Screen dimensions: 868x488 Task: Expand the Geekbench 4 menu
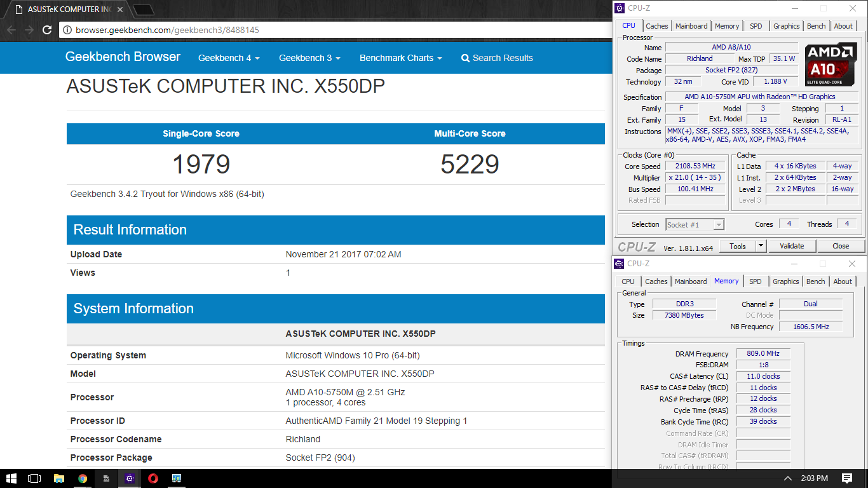coord(229,58)
